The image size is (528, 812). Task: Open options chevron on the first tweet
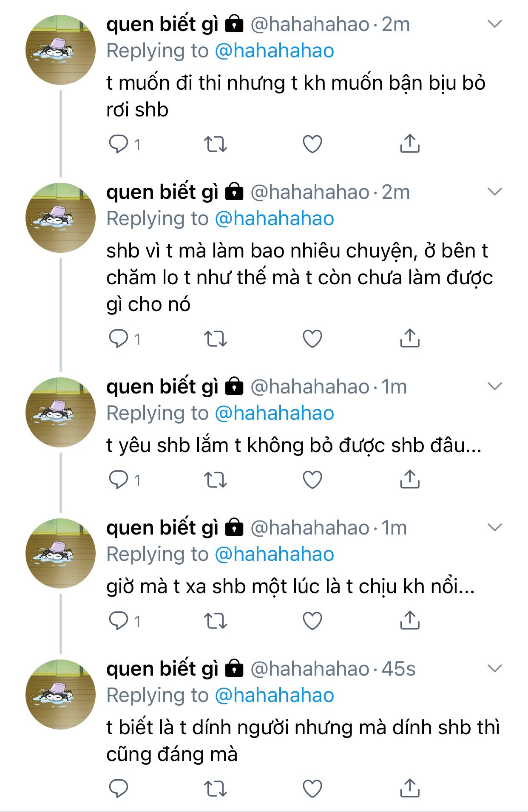point(495,24)
